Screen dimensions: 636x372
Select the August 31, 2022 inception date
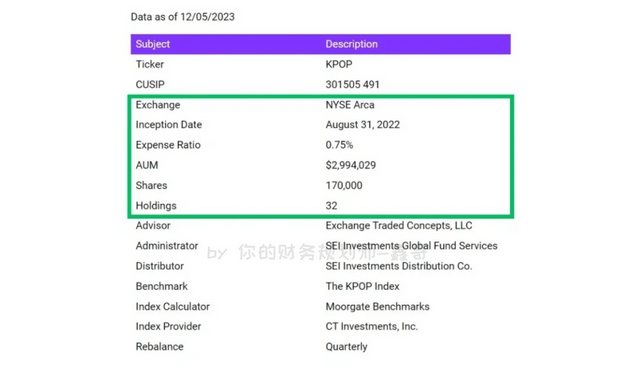click(x=362, y=125)
